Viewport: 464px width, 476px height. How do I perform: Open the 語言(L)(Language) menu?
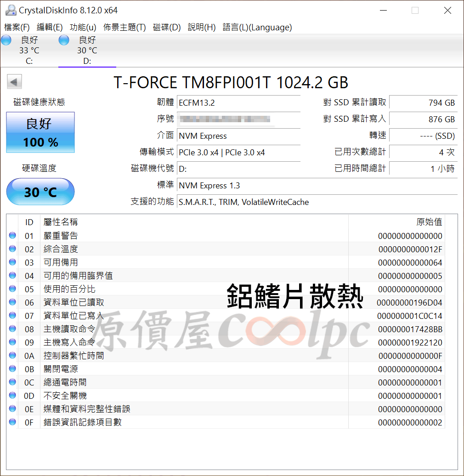tap(257, 27)
